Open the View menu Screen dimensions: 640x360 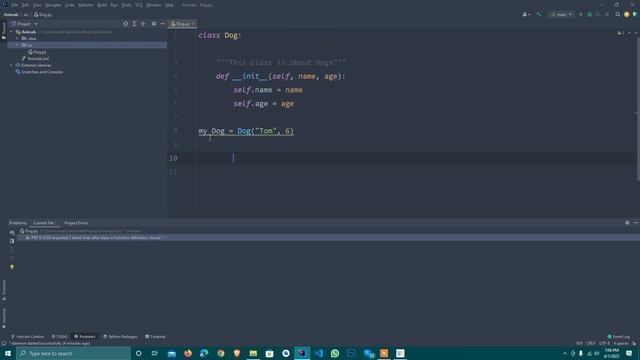coord(37,5)
